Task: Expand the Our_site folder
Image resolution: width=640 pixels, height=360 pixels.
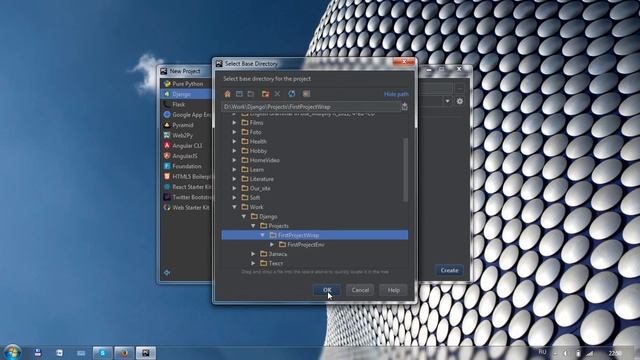Action: pyautogui.click(x=234, y=188)
